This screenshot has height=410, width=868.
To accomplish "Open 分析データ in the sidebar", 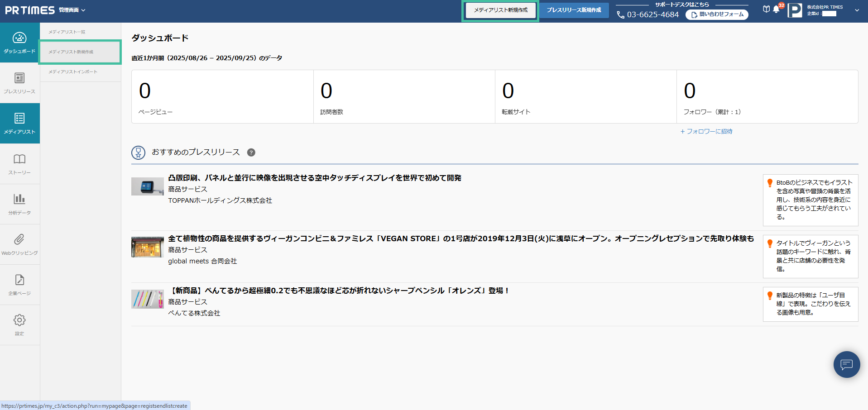I will 19,204.
